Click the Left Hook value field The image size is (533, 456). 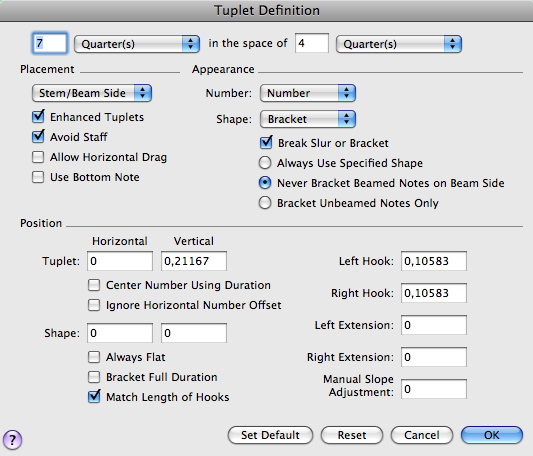point(434,261)
